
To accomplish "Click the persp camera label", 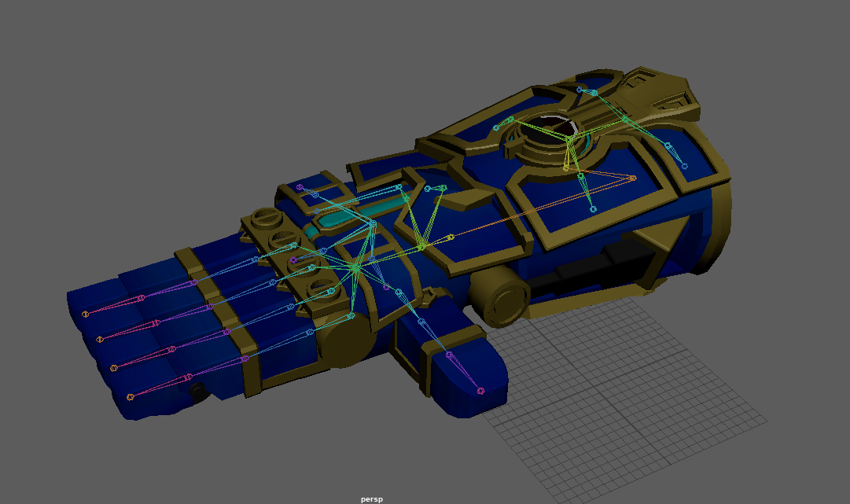I will [x=372, y=499].
